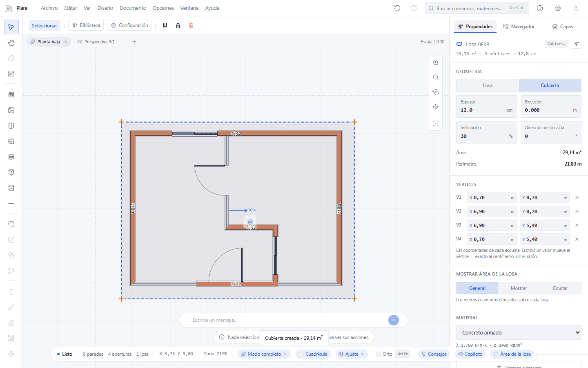
Task: Switch to the Capas tab
Action: [563, 27]
